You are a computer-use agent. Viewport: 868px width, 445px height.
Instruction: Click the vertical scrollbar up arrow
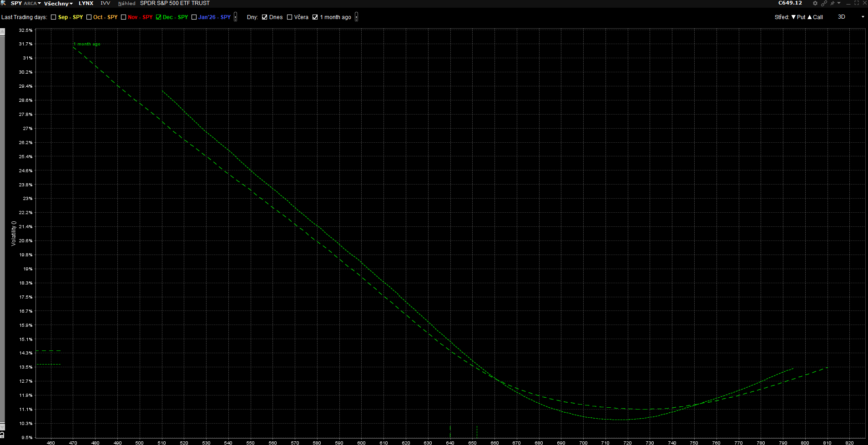click(2, 32)
